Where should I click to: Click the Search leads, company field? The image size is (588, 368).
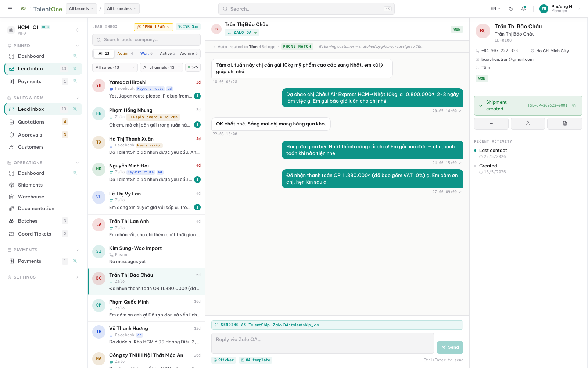tap(146, 40)
